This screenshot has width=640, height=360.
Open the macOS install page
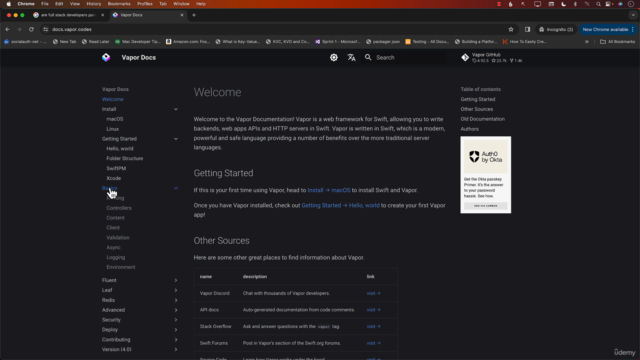(115, 119)
